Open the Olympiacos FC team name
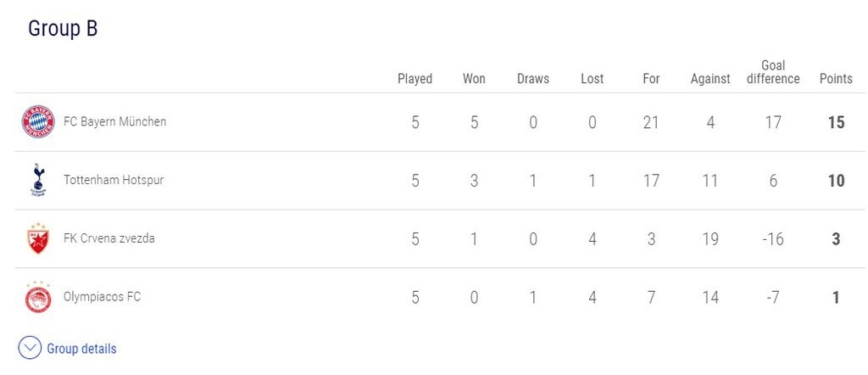 tap(102, 297)
